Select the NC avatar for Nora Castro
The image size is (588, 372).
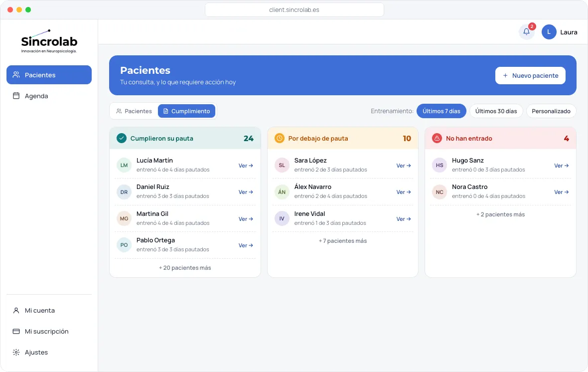pos(440,192)
